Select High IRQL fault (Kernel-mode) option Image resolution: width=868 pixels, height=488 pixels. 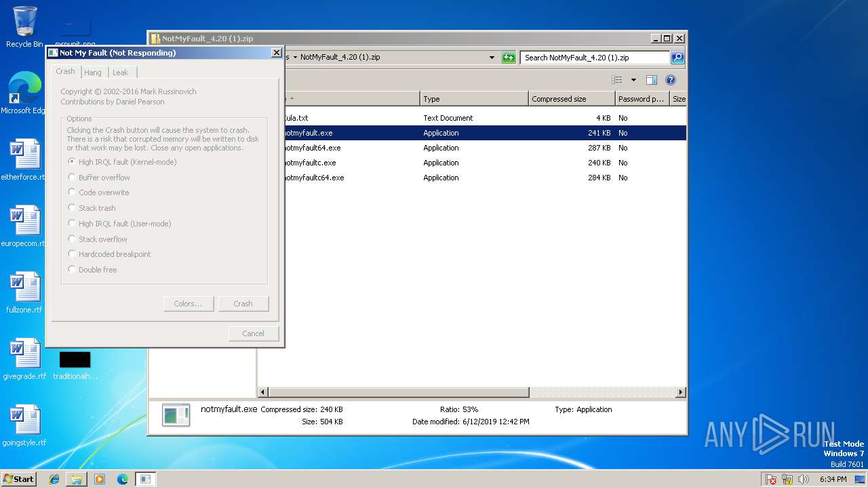tap(122, 162)
